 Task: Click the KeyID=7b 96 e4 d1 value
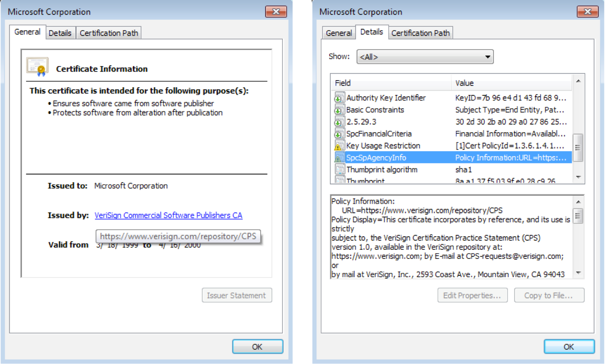(x=511, y=98)
